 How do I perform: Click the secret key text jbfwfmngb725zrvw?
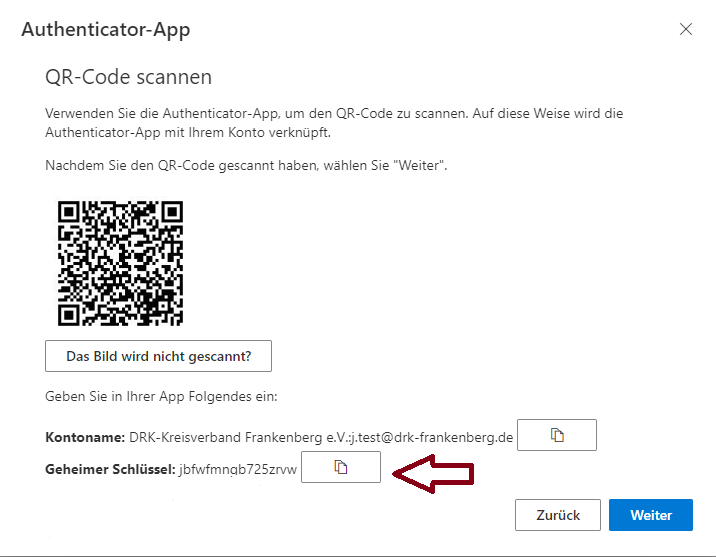(238, 469)
